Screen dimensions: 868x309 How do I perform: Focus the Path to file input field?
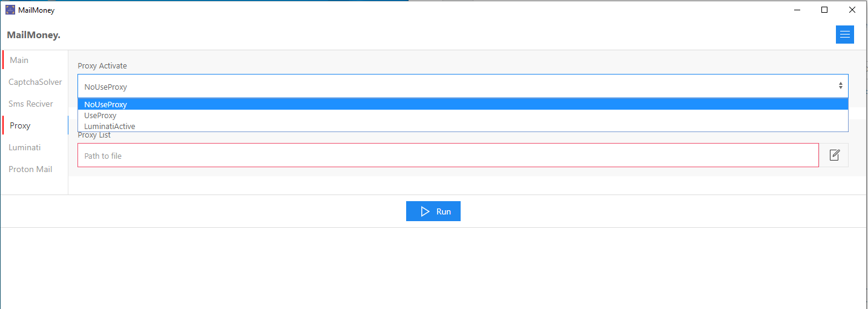tap(448, 155)
